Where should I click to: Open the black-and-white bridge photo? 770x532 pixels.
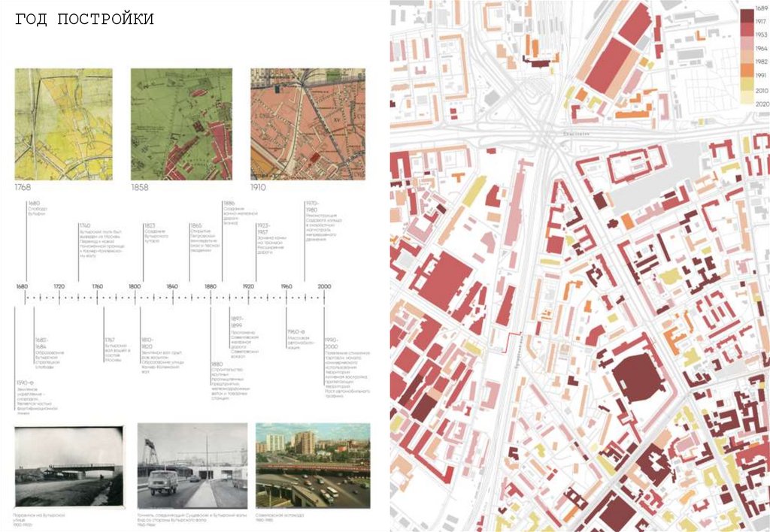[69, 467]
